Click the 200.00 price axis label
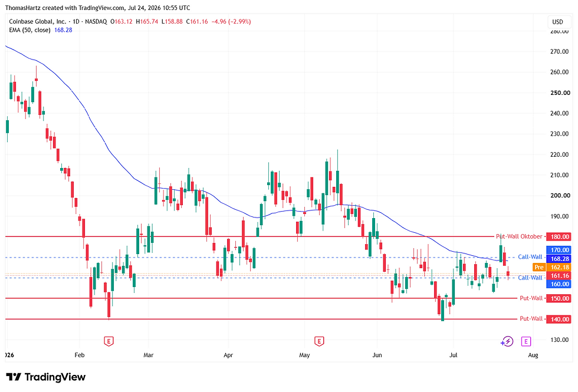This screenshot has width=578, height=392. (x=560, y=196)
